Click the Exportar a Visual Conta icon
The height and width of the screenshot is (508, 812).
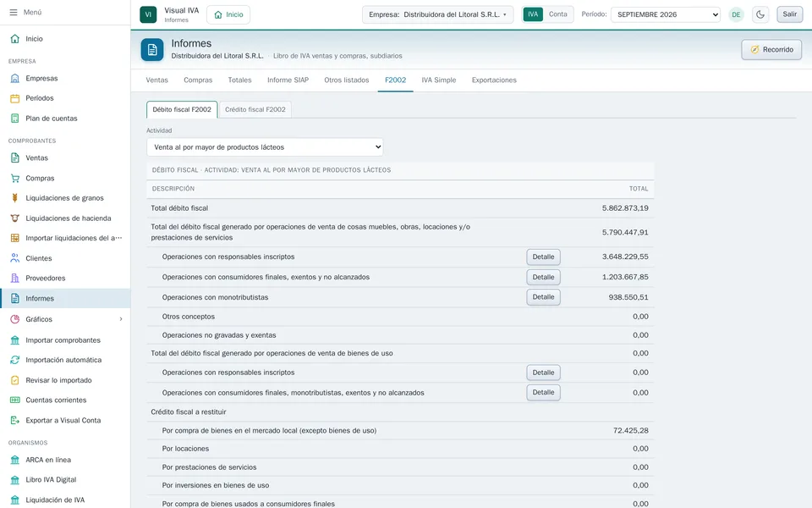tap(15, 421)
